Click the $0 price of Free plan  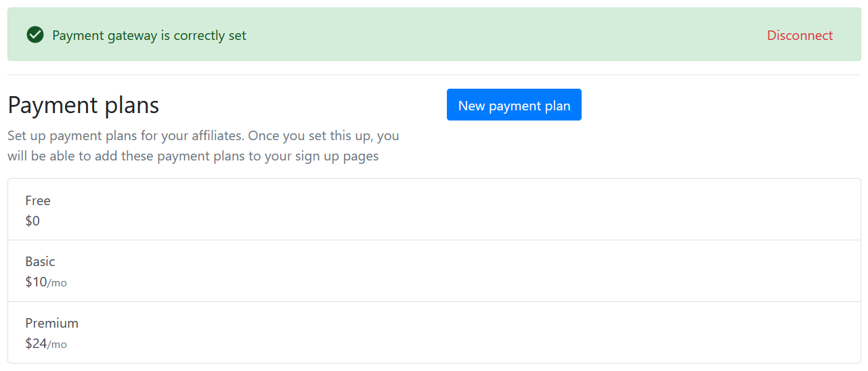click(32, 221)
